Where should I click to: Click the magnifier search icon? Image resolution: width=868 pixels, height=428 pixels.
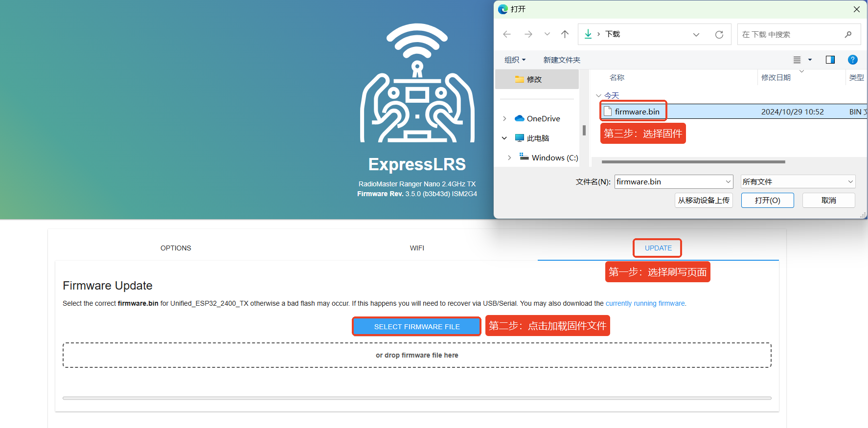(848, 34)
